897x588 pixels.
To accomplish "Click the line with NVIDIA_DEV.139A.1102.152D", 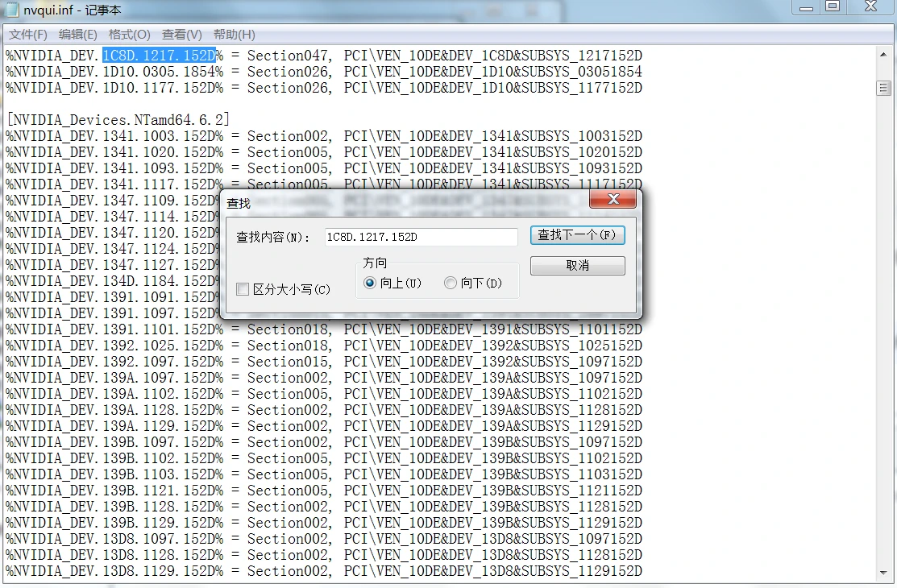I will pos(324,394).
